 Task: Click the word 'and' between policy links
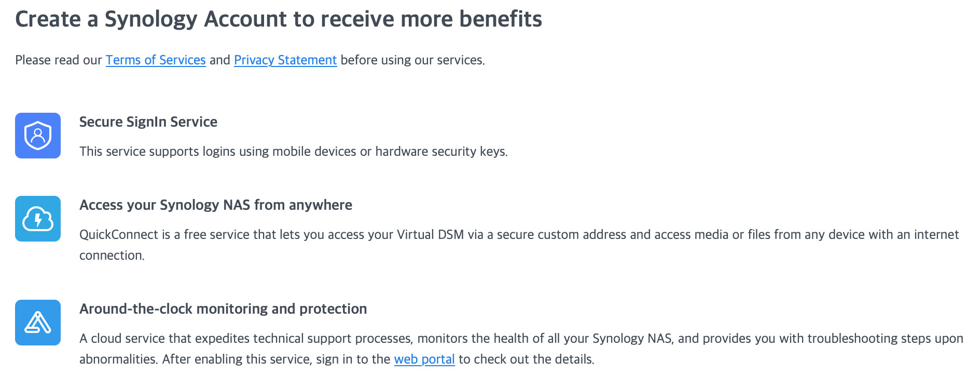point(219,60)
